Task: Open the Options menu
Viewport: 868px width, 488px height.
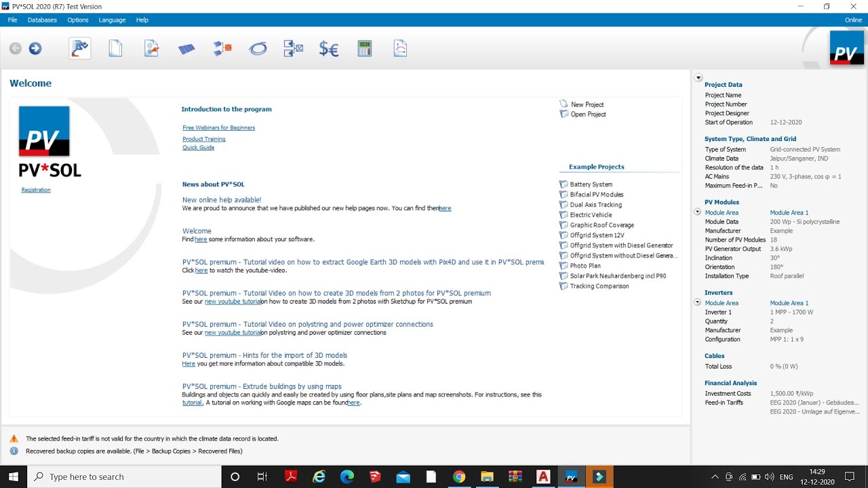Action: [78, 20]
